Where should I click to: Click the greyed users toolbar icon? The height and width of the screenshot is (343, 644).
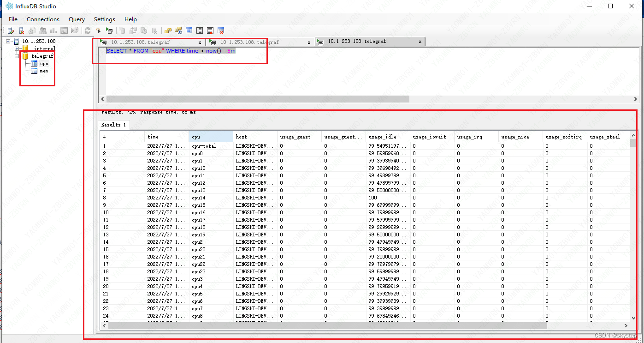(43, 30)
